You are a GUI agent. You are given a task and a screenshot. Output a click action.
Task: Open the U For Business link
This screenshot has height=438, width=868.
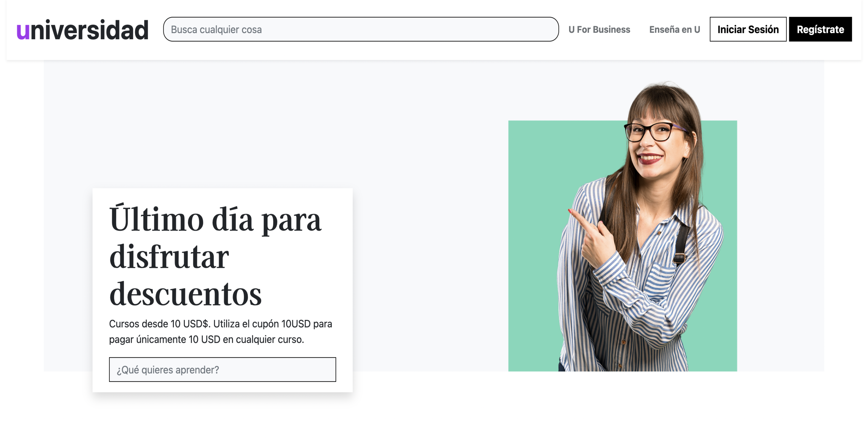(599, 30)
